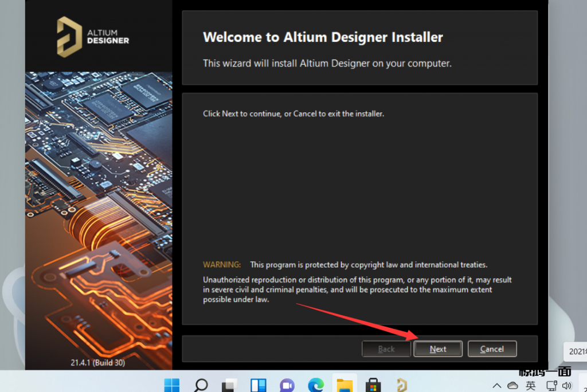Open the Windows Start menu
Image resolution: width=587 pixels, height=392 pixels.
171,385
